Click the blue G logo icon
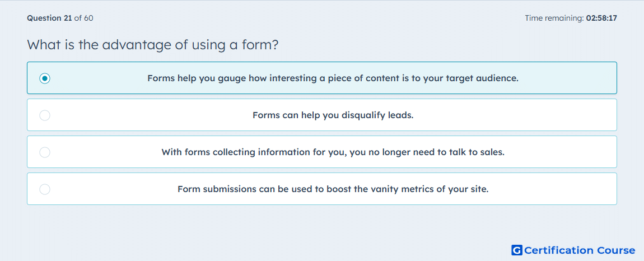This screenshot has height=261, width=644. [517, 250]
